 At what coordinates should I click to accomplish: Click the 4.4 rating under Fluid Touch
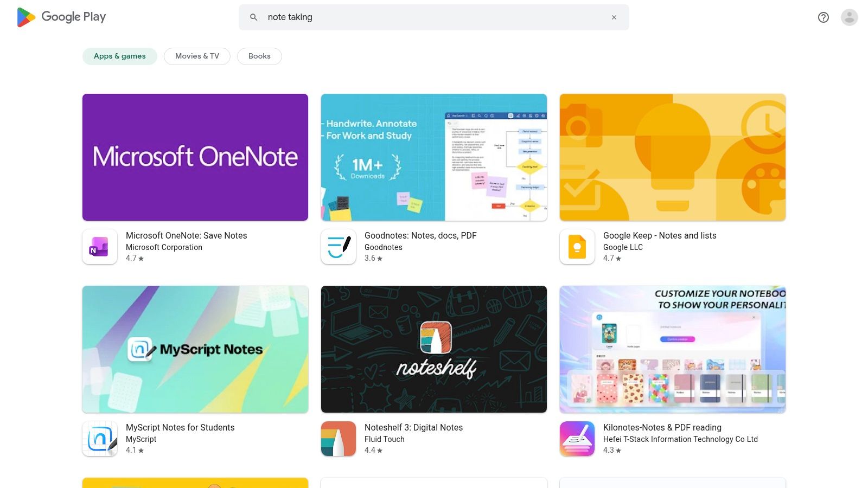pyautogui.click(x=373, y=450)
